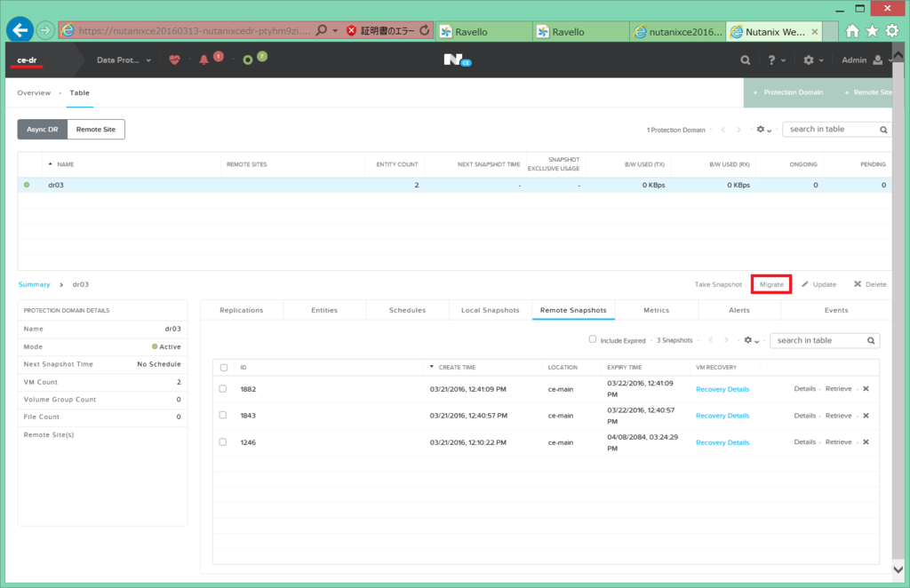Open address bar search dropdown arrow
Viewport: 910px width, 588px height.
pyautogui.click(x=335, y=31)
